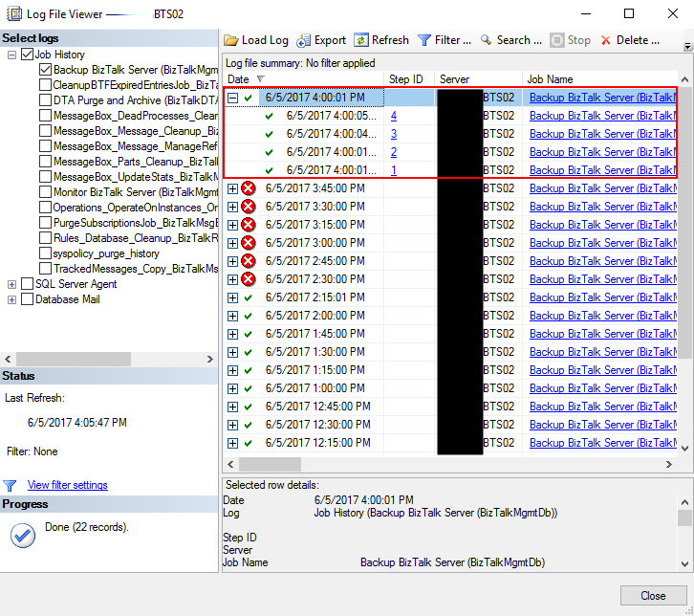Viewport: 694px width, 616px height.
Task: Click the Search magnifier icon
Action: pyautogui.click(x=487, y=40)
